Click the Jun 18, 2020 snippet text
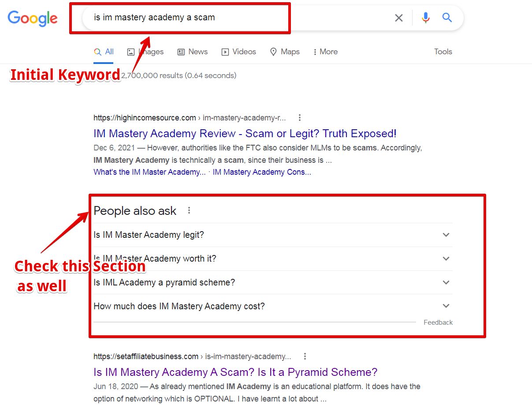The image size is (532, 405). (x=257, y=393)
